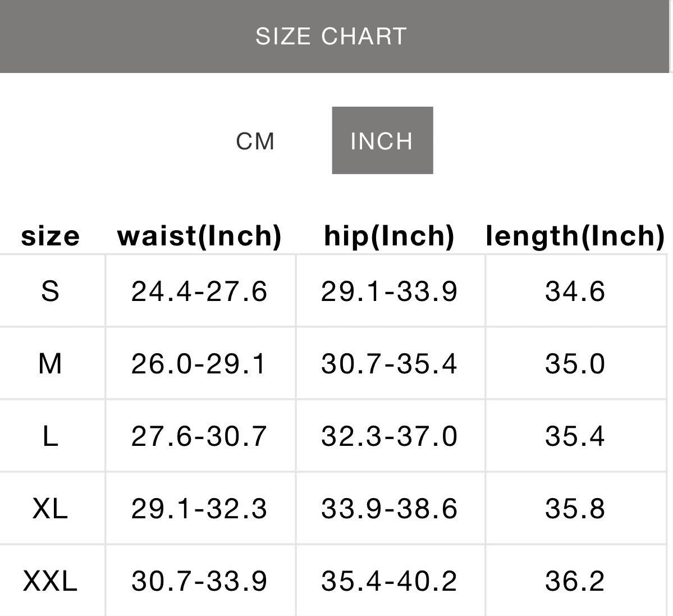Select the S size row label
This screenshot has height=616, width=673.
pyautogui.click(x=51, y=291)
